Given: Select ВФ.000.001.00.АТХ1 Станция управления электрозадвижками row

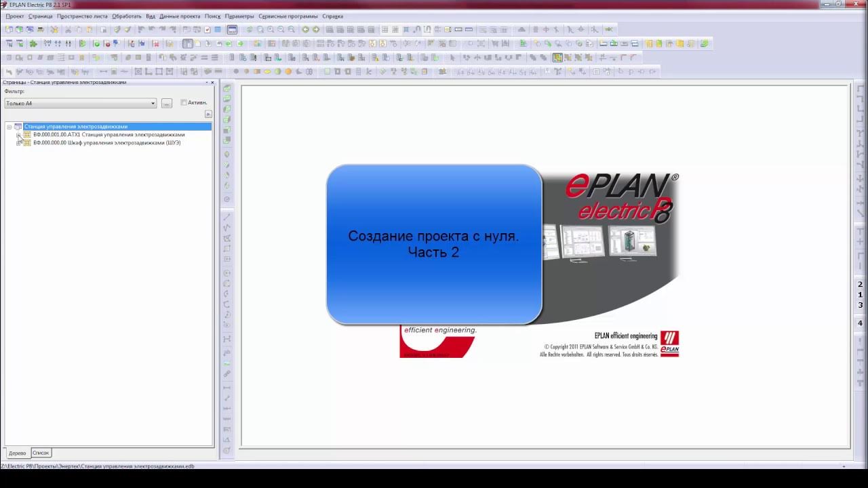Looking at the screenshot, I should click(x=108, y=135).
